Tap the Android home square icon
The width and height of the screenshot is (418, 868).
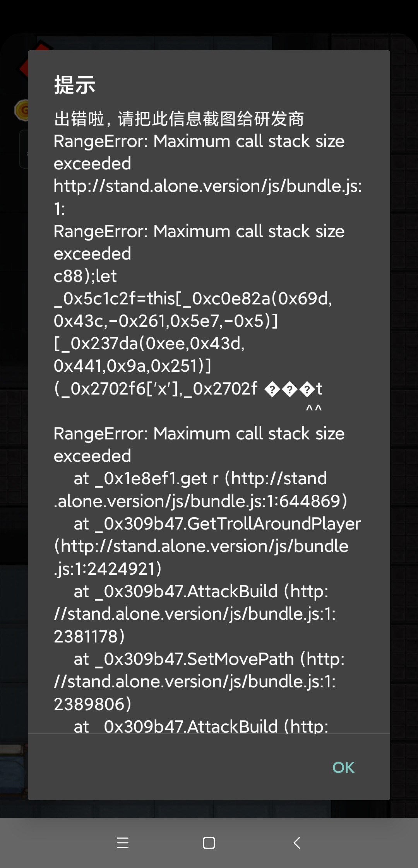tap(209, 842)
